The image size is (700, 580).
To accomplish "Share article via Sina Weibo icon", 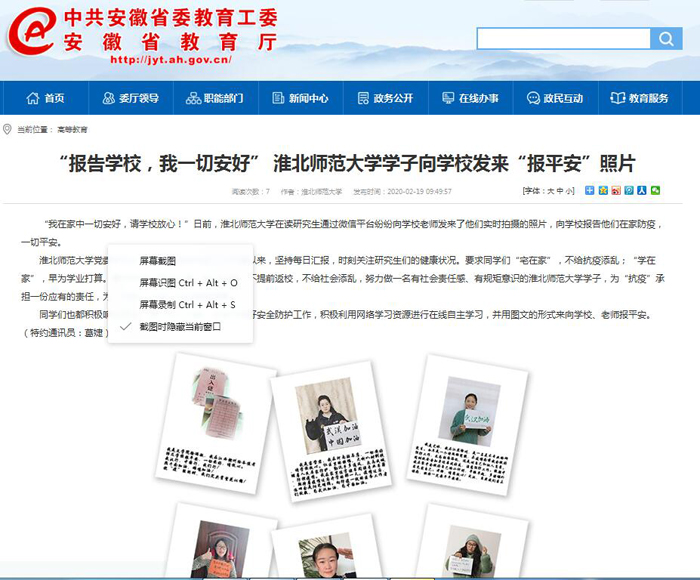I will [616, 190].
